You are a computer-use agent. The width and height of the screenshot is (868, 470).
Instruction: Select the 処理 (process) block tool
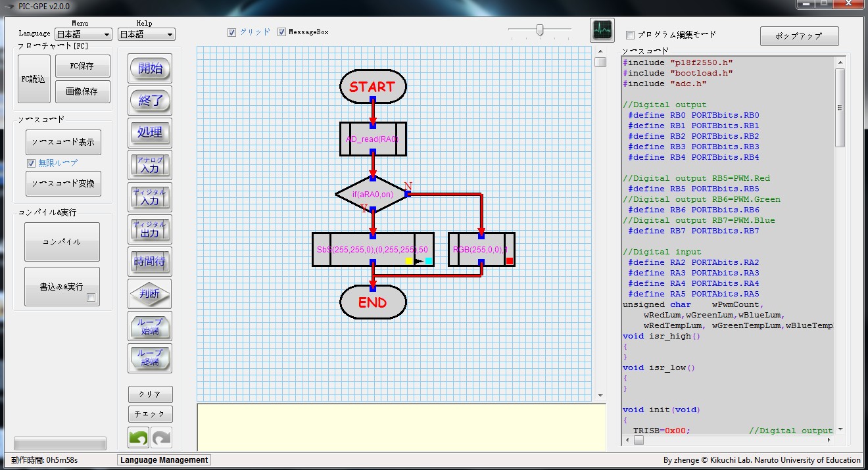[150, 133]
